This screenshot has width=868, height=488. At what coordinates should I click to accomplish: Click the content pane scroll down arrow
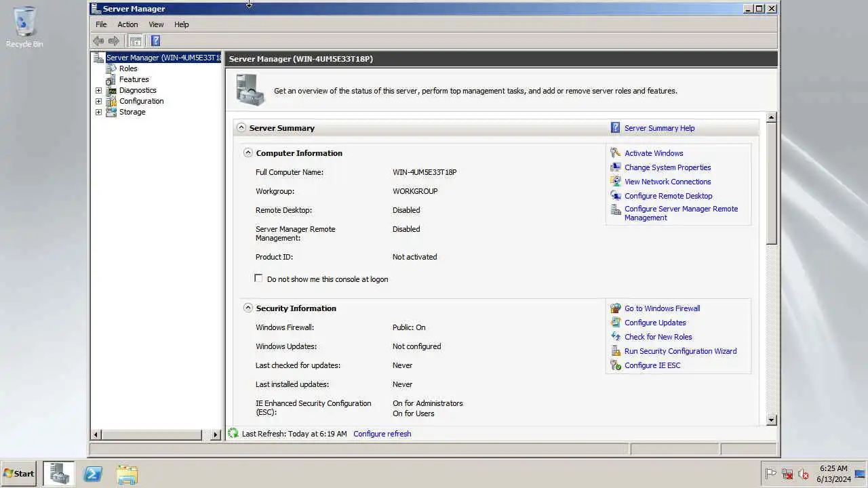coord(771,420)
